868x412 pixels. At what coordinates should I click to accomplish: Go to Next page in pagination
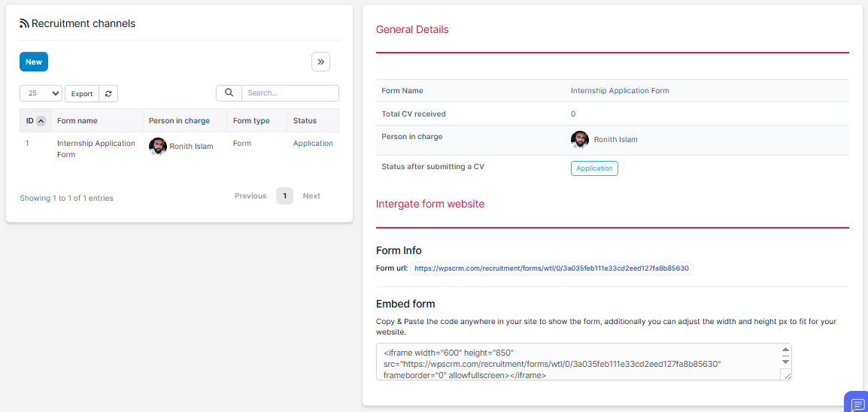[x=311, y=196]
